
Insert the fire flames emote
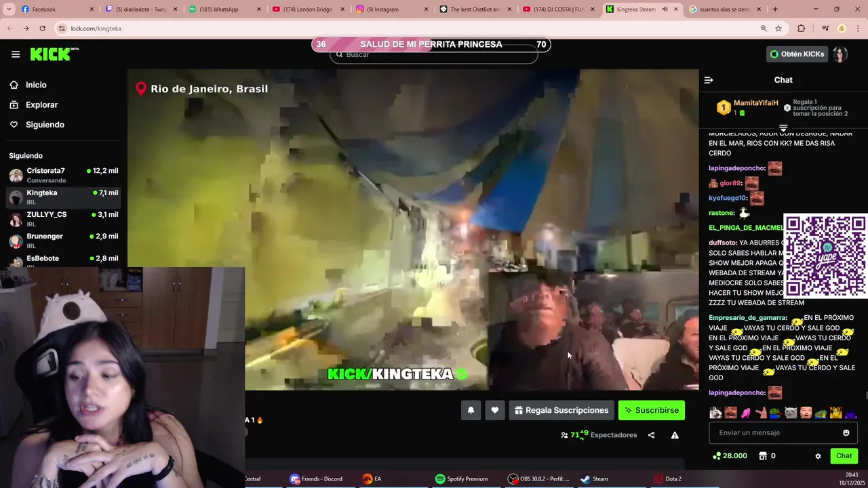point(835,413)
